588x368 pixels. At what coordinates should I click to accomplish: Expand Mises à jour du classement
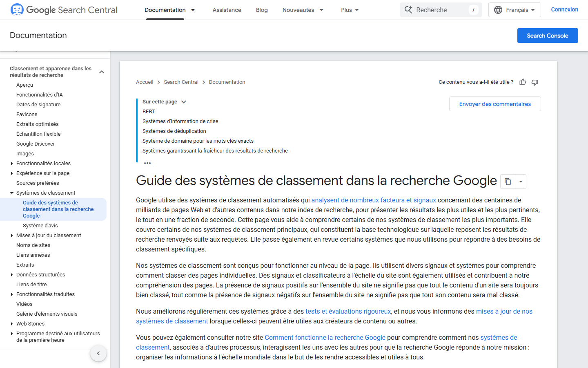pos(12,236)
